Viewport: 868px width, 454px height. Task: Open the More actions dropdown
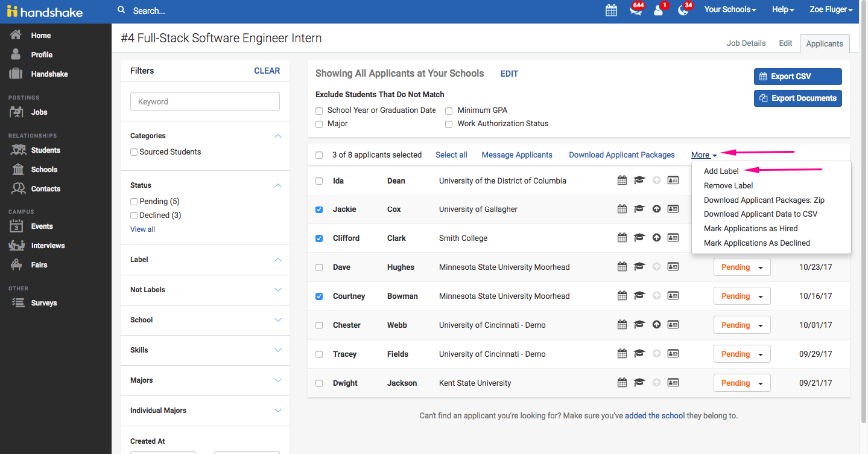(702, 155)
